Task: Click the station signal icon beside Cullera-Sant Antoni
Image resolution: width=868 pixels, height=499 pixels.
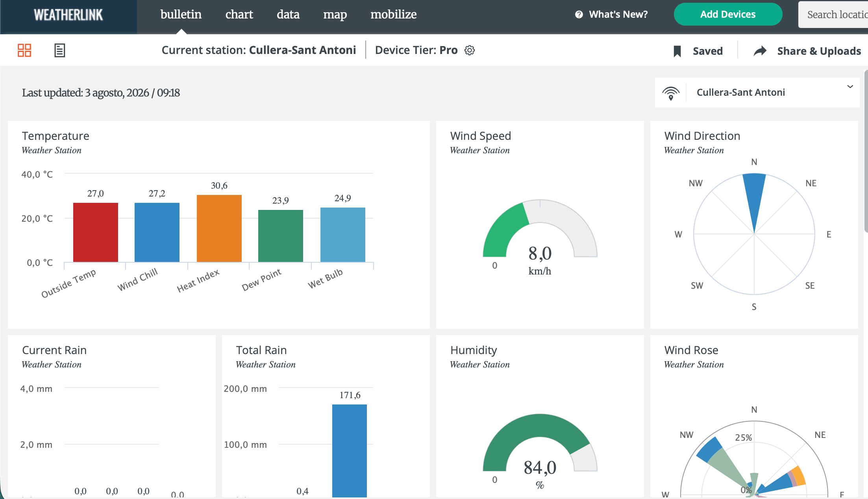Action: [x=671, y=93]
